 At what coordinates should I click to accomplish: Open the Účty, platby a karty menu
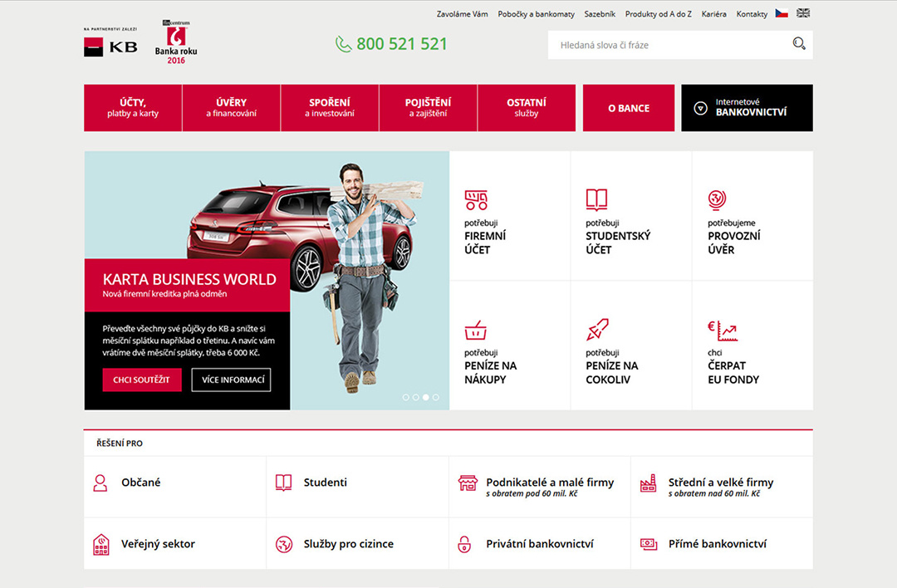coord(133,108)
